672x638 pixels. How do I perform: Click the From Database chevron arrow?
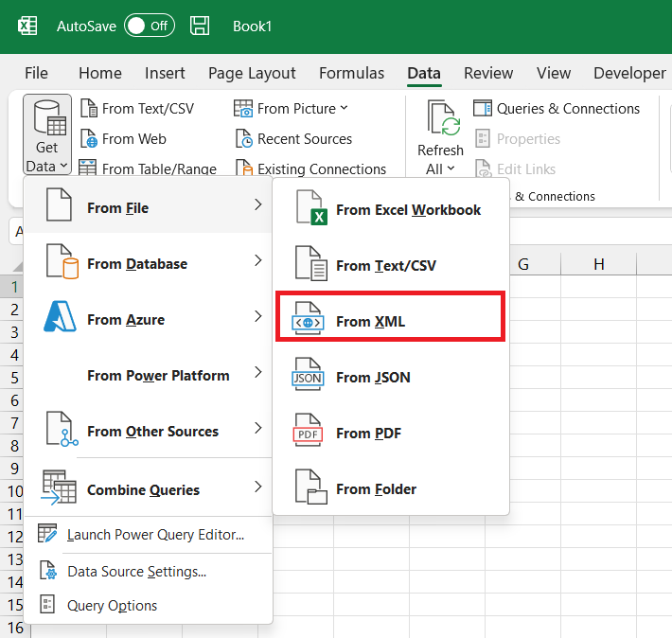pyautogui.click(x=257, y=260)
